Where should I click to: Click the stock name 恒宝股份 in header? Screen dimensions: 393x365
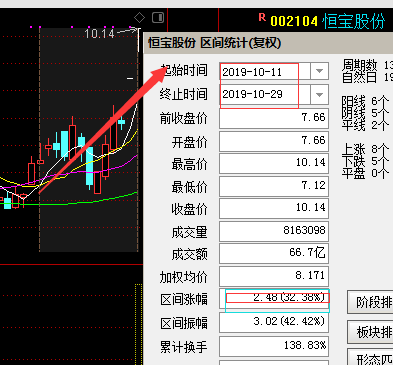pyautogui.click(x=354, y=21)
